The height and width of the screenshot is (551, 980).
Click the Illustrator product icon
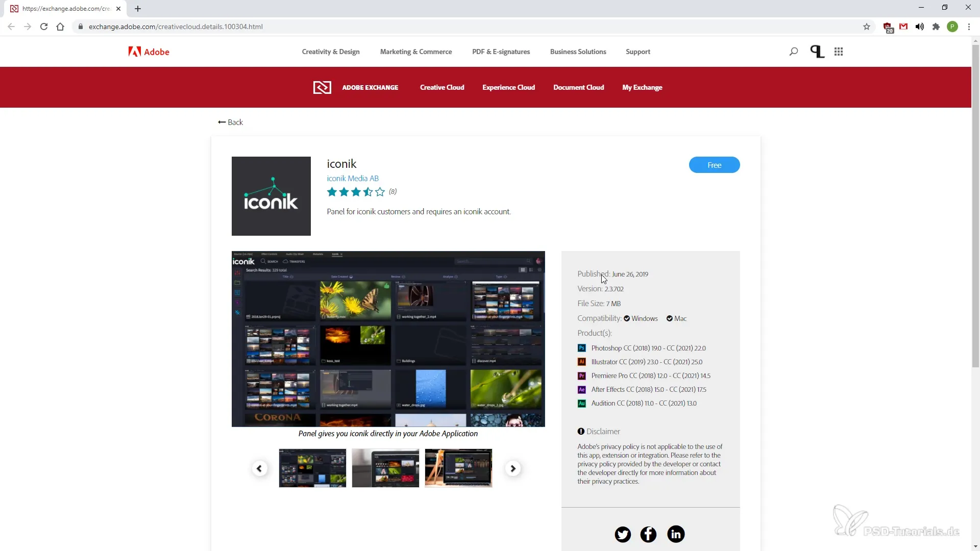click(581, 362)
